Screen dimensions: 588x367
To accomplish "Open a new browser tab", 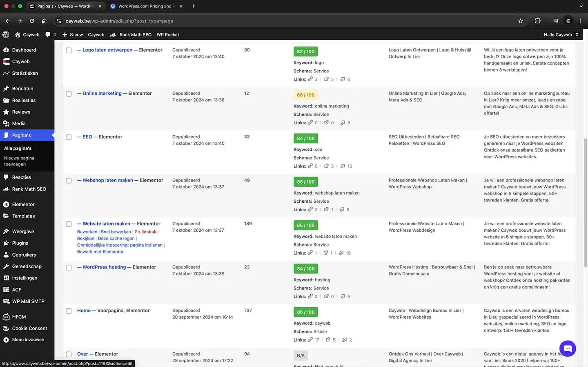I will click(193, 6).
